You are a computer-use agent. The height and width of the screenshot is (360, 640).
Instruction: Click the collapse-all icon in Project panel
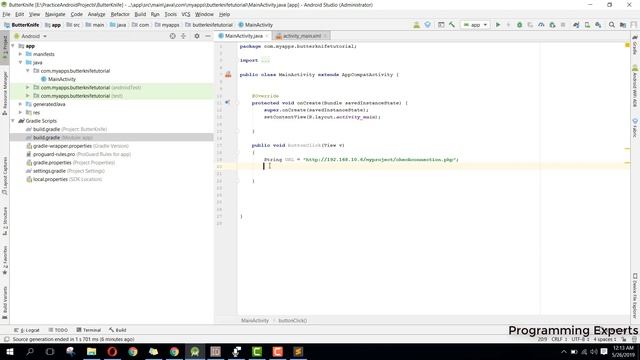183,36
